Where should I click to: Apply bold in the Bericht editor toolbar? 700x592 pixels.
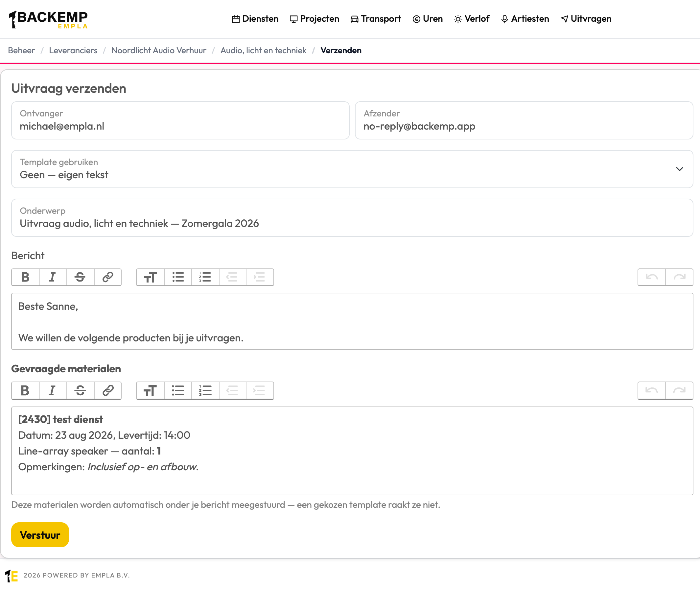26,277
